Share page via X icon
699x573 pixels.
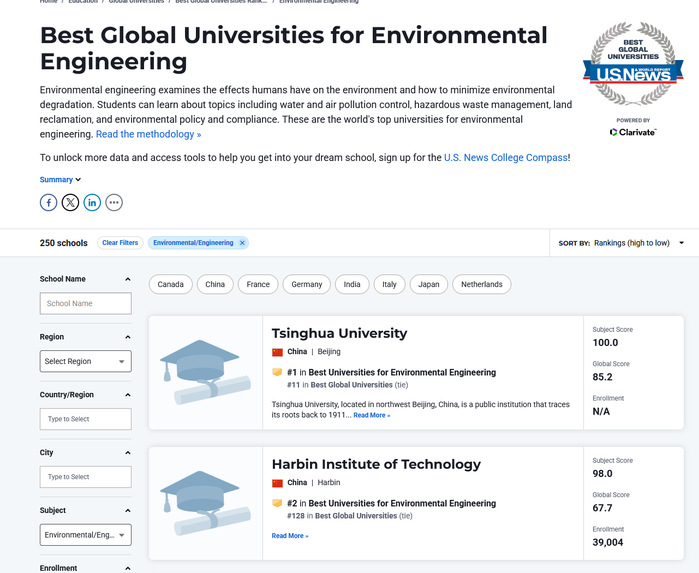(x=70, y=203)
